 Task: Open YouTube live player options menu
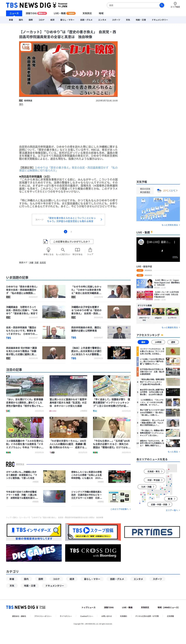pos(175,242)
